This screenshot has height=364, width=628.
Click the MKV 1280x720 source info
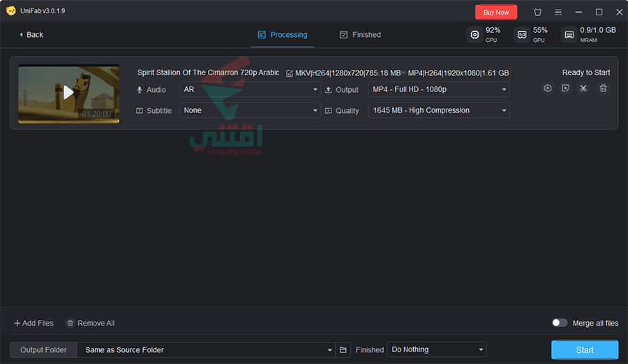[347, 73]
